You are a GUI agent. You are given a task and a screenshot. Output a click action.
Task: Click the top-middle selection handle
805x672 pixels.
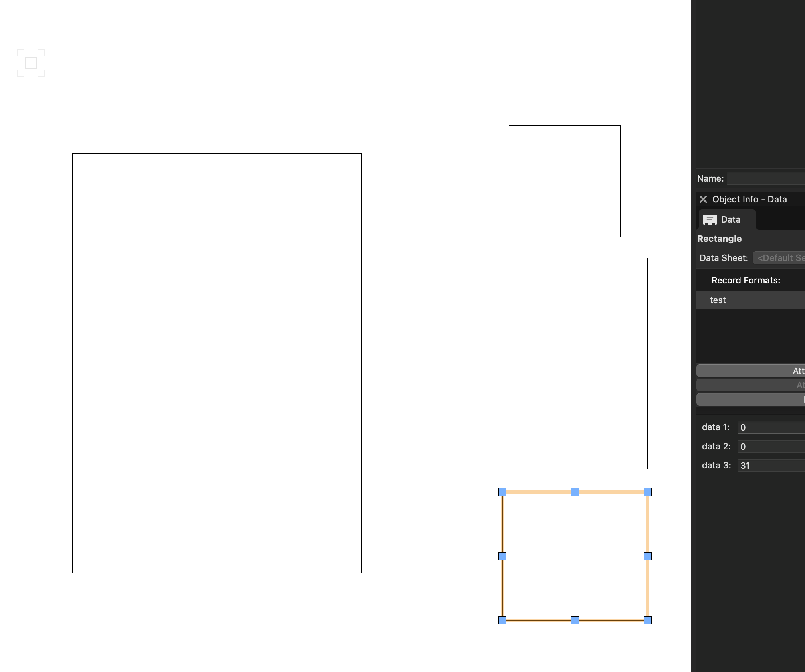[575, 492]
